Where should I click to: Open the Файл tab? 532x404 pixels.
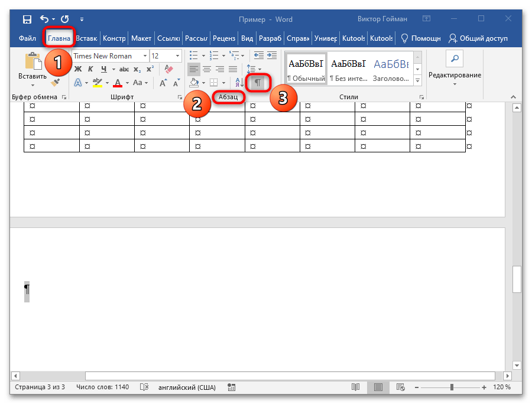pyautogui.click(x=27, y=38)
